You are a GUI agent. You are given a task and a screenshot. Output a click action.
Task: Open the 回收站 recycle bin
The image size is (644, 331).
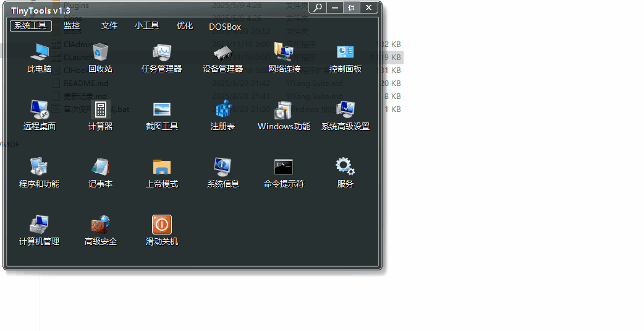pos(100,53)
